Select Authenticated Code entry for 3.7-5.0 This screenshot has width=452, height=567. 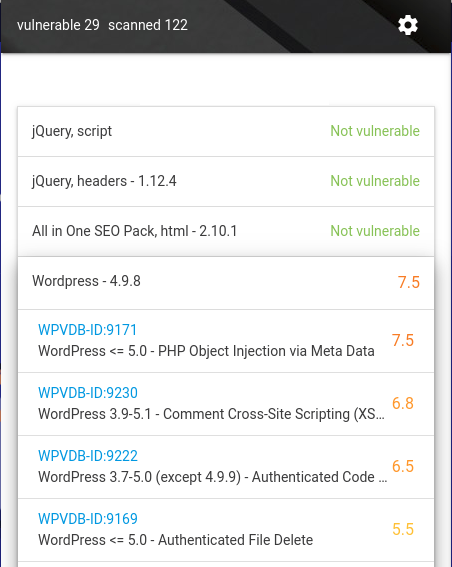(213, 477)
